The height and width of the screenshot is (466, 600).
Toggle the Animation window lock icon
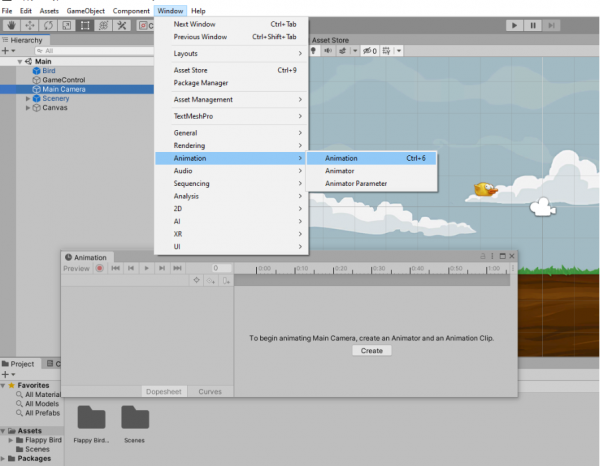pos(483,256)
